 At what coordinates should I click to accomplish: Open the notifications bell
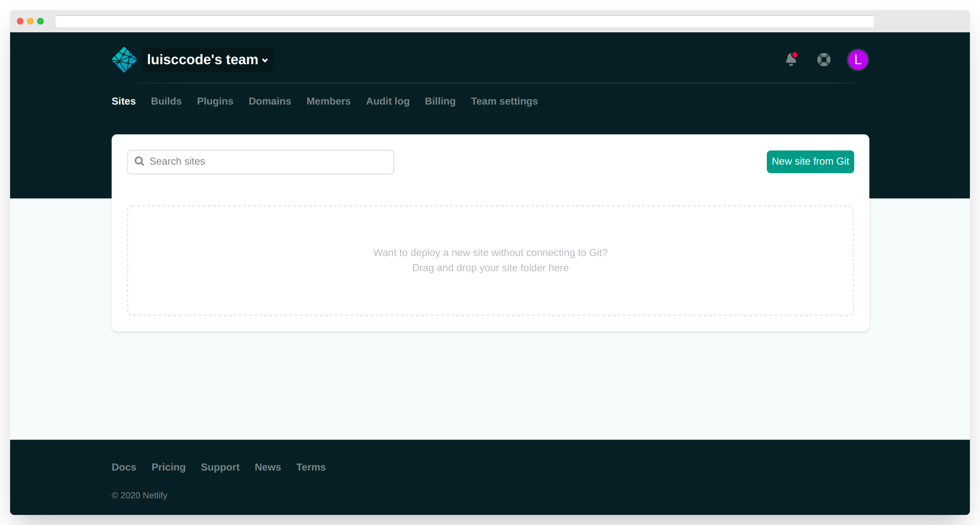click(792, 60)
